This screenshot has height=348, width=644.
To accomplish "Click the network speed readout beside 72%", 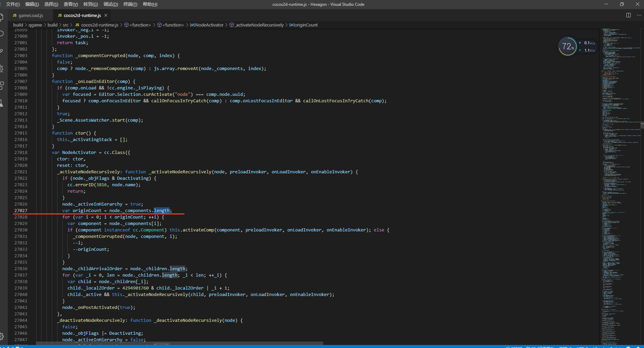I will 588,47.
